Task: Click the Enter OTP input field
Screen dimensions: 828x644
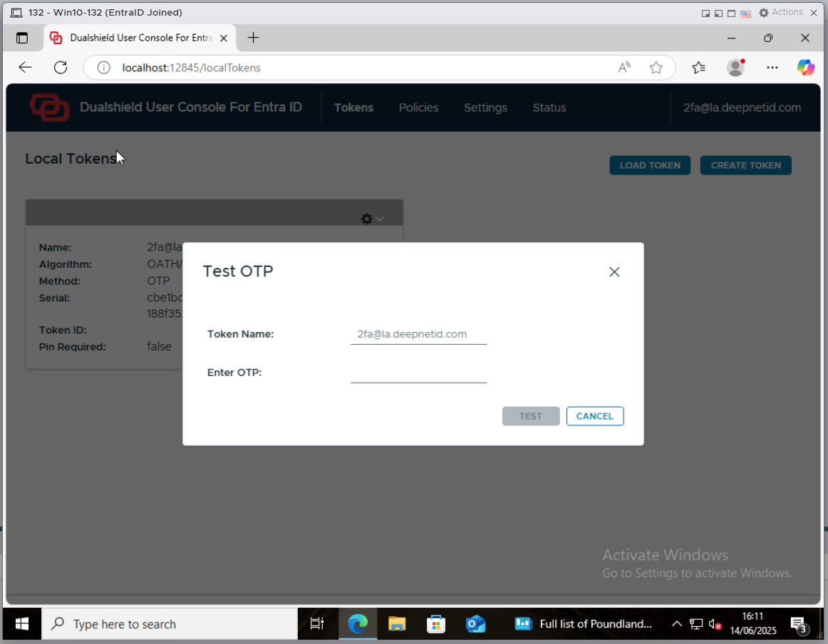Action: pos(418,373)
